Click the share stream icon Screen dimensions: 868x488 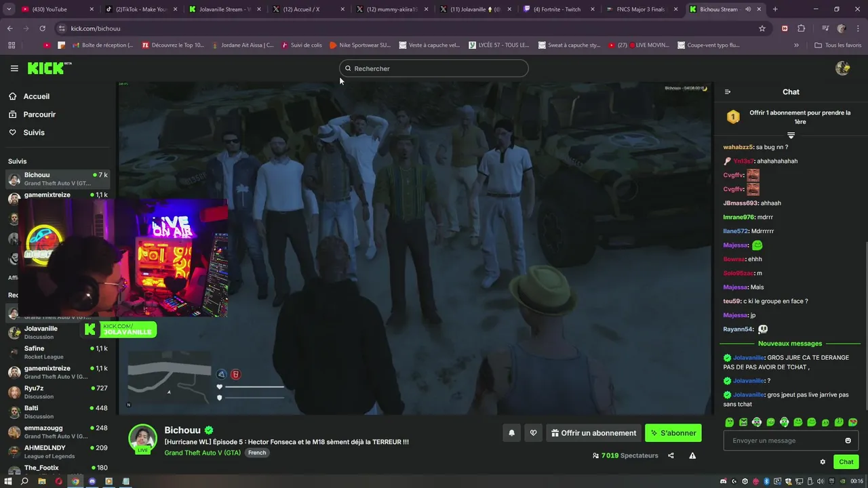pyautogui.click(x=671, y=455)
